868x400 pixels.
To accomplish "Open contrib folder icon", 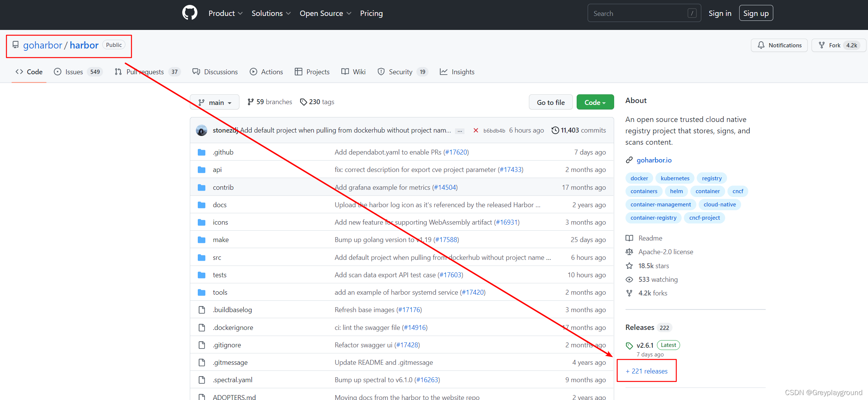I will click(202, 187).
